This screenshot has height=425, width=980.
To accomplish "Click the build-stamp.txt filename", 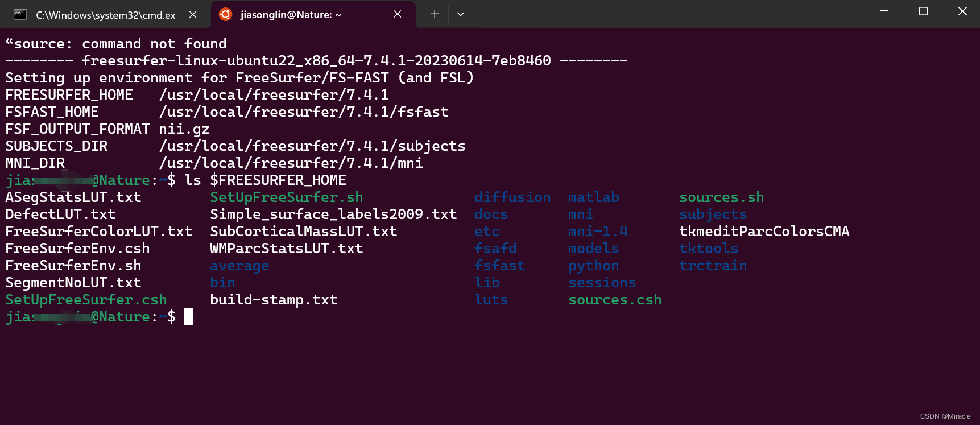I will click(x=274, y=299).
